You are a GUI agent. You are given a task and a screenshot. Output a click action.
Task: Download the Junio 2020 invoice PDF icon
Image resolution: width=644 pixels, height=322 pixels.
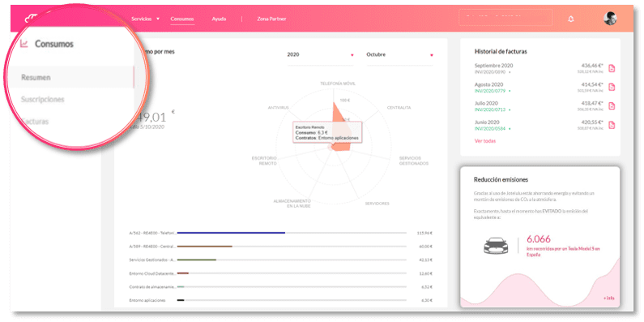coord(612,125)
